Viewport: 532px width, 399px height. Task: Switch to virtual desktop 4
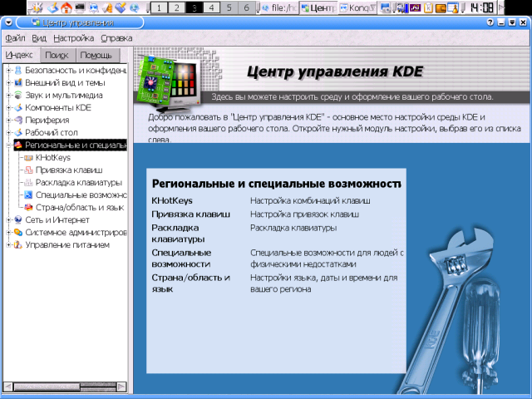click(211, 7)
